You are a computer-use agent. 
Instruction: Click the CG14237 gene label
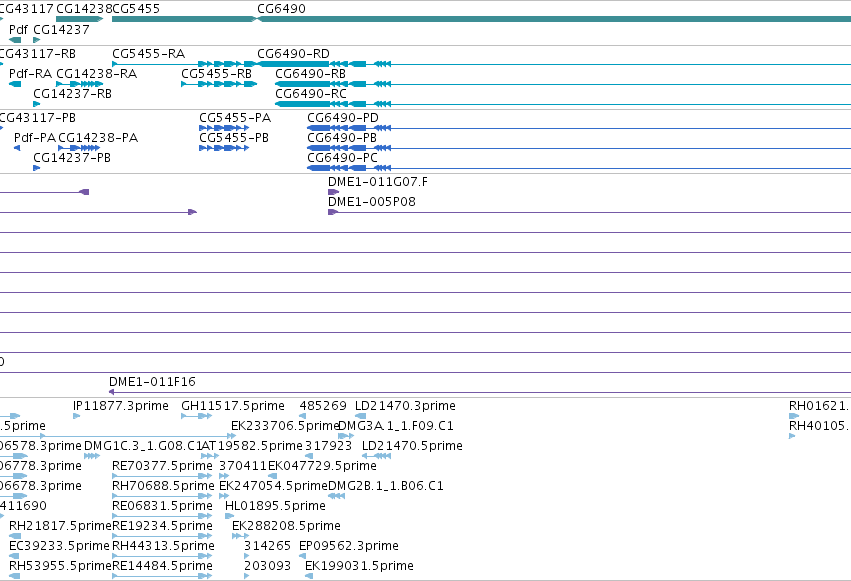click(x=61, y=30)
